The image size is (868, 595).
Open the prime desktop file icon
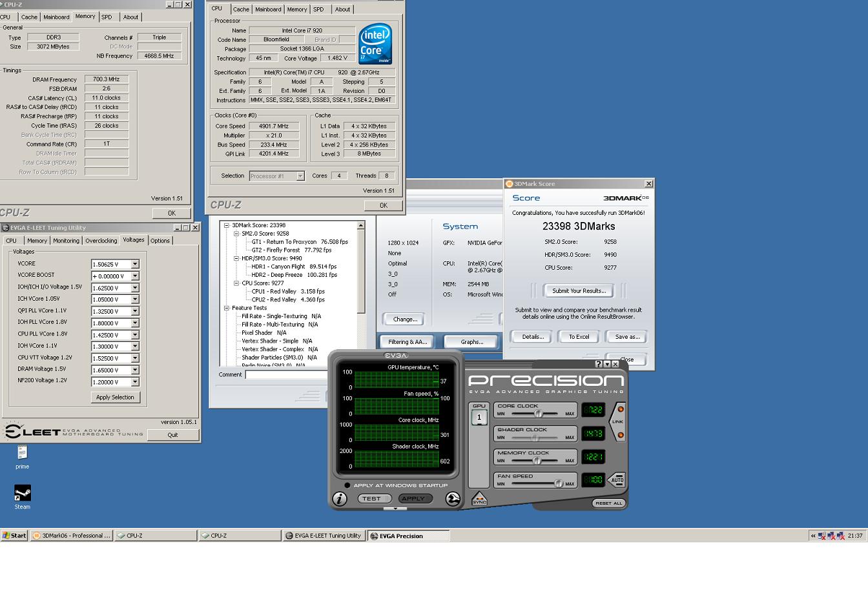pyautogui.click(x=23, y=452)
